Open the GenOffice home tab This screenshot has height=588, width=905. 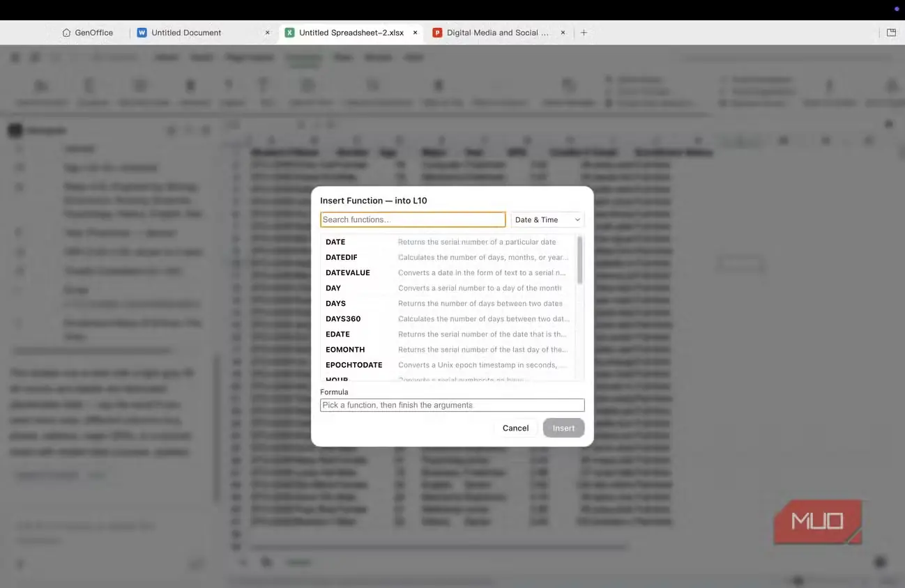(x=87, y=33)
